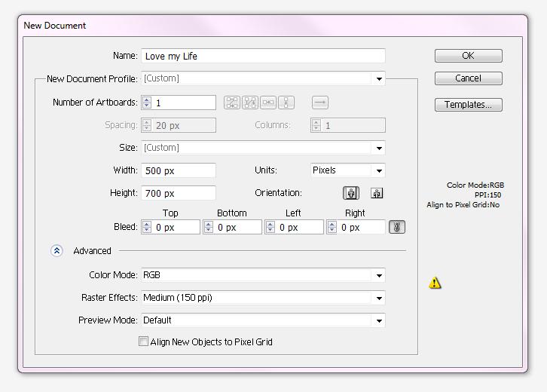547x392 pixels.
Task: Open the Templates... button
Action: pyautogui.click(x=468, y=105)
